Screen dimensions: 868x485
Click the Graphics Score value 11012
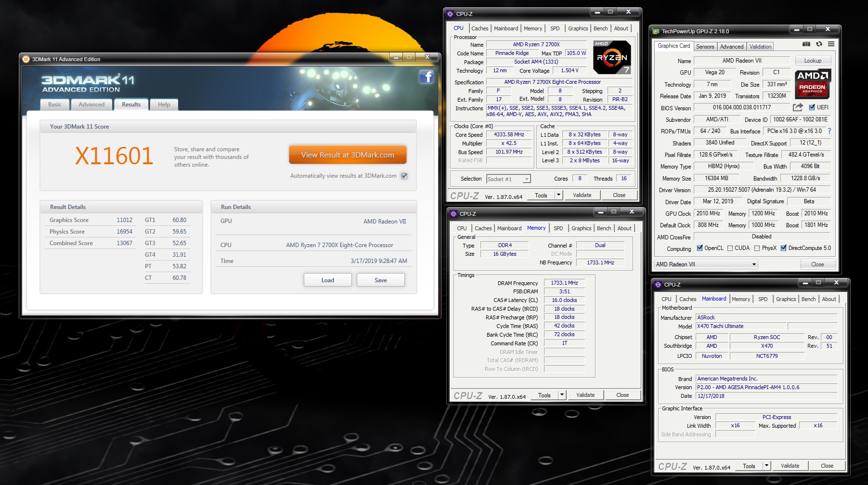(x=124, y=220)
